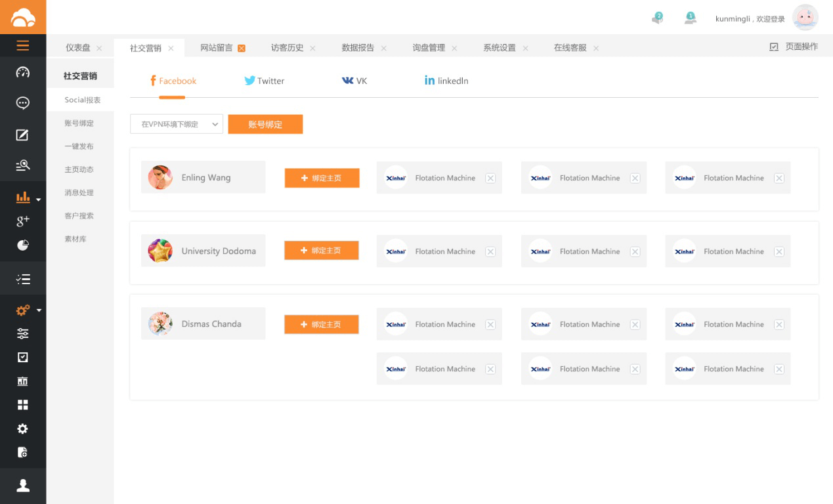Expand the gears settings sidebar menu arrow
833x504 pixels.
click(39, 310)
